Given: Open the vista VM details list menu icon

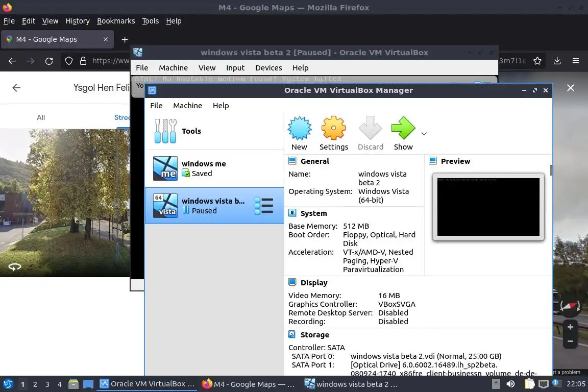Looking at the screenshot, I should (264, 206).
